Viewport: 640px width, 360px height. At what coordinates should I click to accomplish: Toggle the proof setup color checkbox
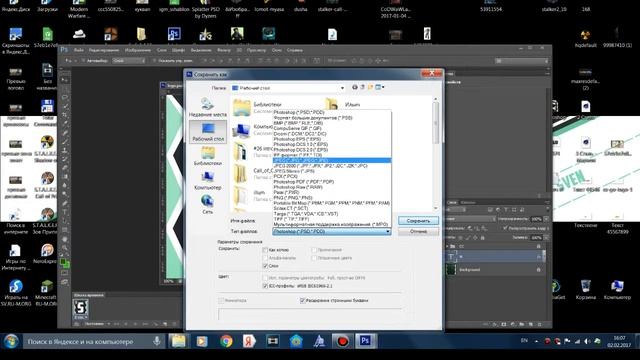(x=265, y=278)
